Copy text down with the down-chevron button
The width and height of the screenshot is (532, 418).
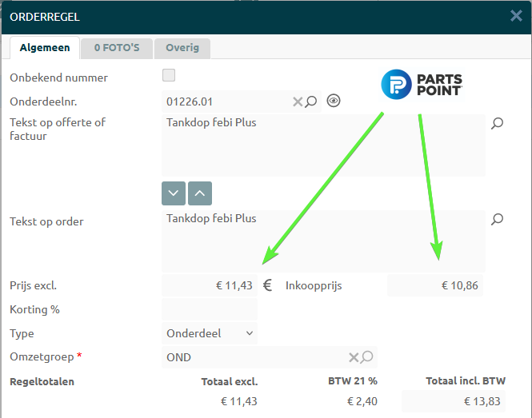[x=174, y=193]
